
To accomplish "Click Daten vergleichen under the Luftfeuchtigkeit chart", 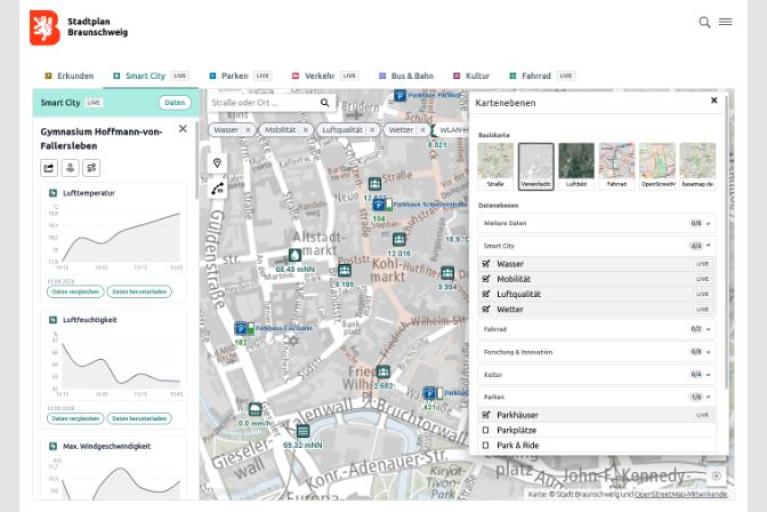I will pos(75,419).
